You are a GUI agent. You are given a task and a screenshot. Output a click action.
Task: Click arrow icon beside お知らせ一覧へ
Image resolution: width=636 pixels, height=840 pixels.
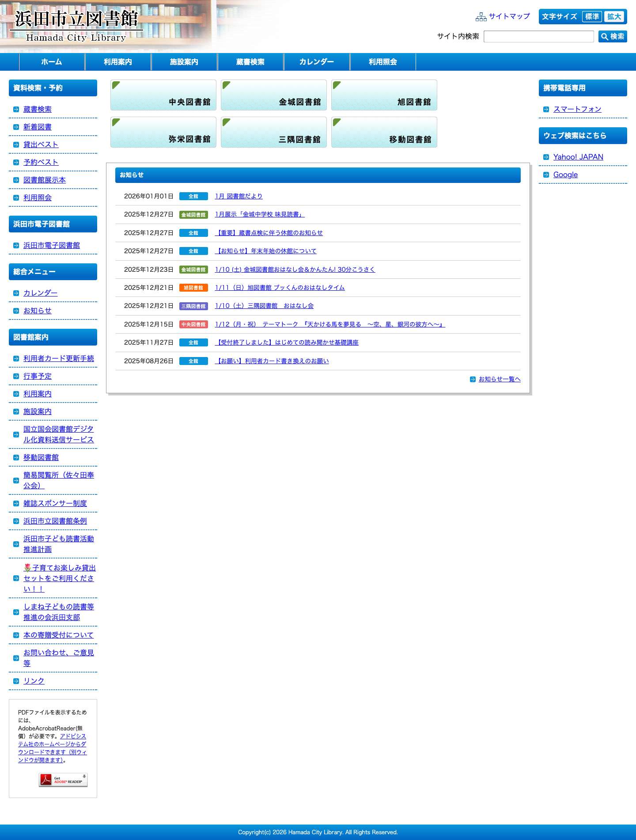(x=473, y=379)
